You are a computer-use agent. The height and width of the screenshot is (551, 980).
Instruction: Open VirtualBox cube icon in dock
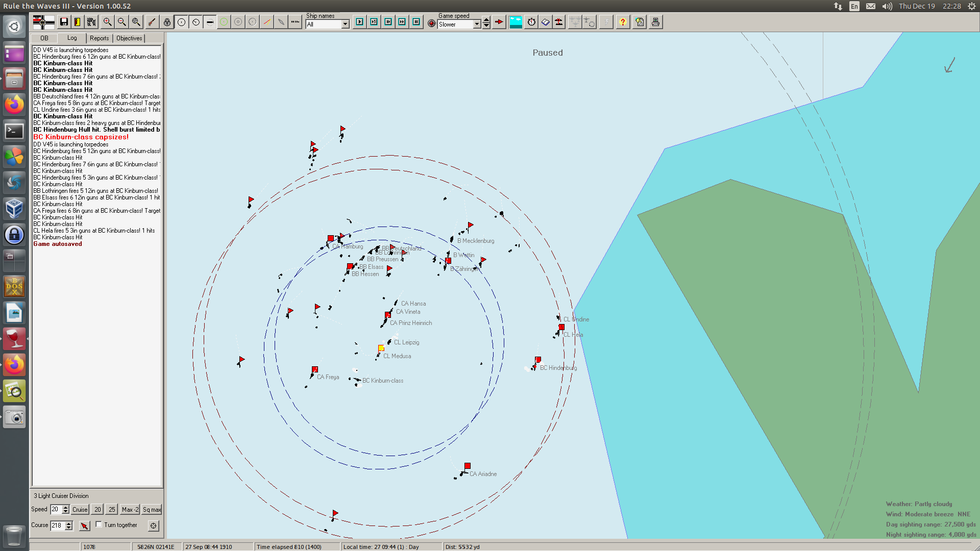click(x=14, y=209)
